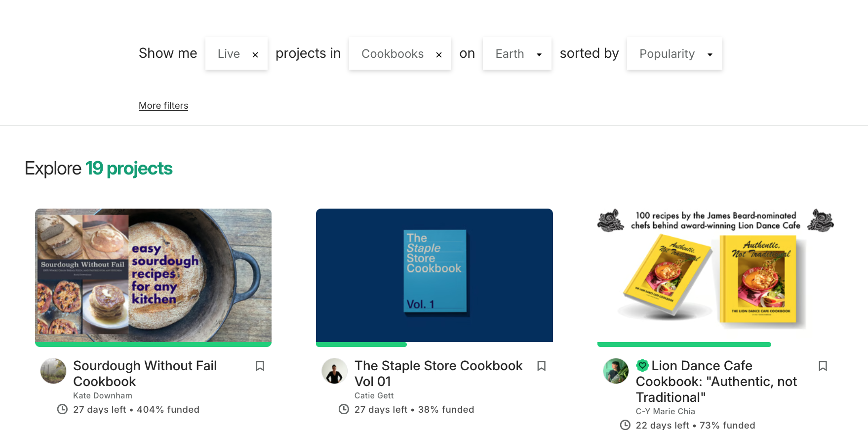Screen dimensions: 868x434
Task: Open the Sourdough Without Fail Cookbook title
Action: 145,373
